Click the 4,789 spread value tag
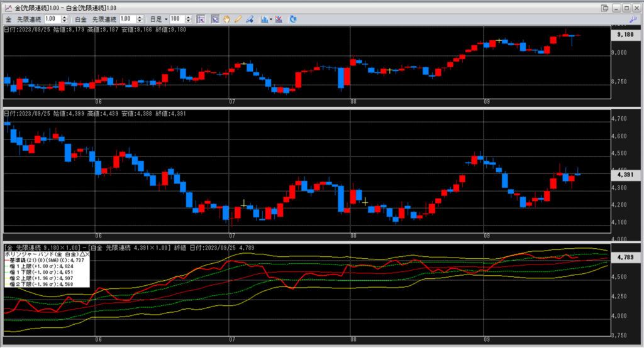This screenshot has width=644, height=348. [x=626, y=258]
